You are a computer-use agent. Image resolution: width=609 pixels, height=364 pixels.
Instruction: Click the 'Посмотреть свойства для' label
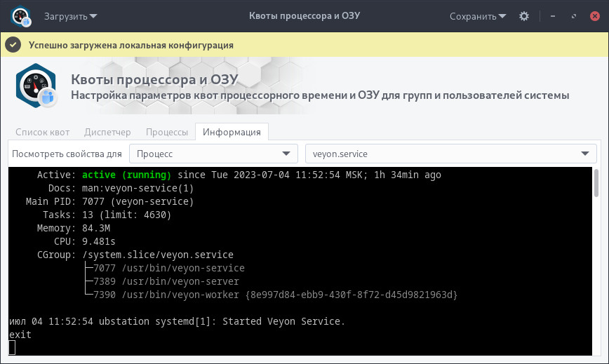coord(67,154)
